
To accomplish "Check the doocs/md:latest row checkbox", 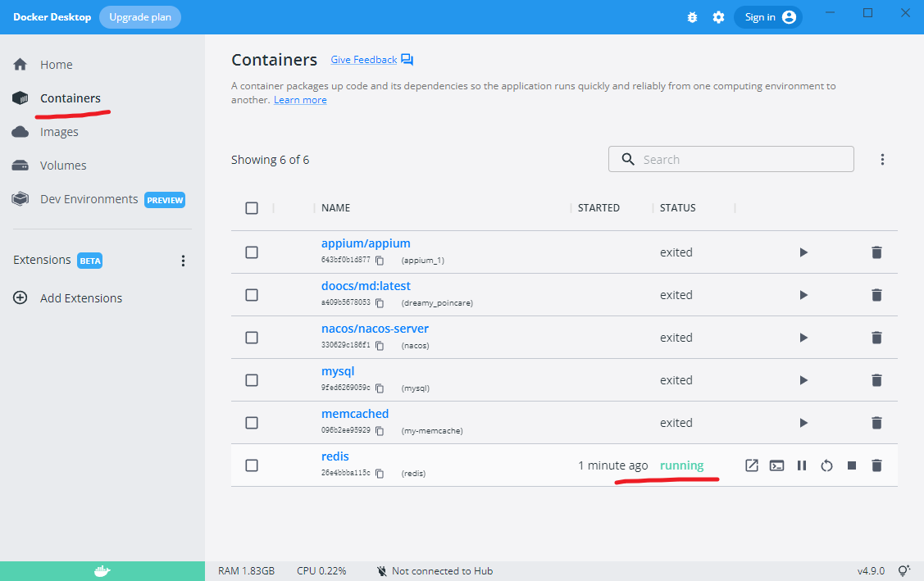I will click(x=252, y=295).
